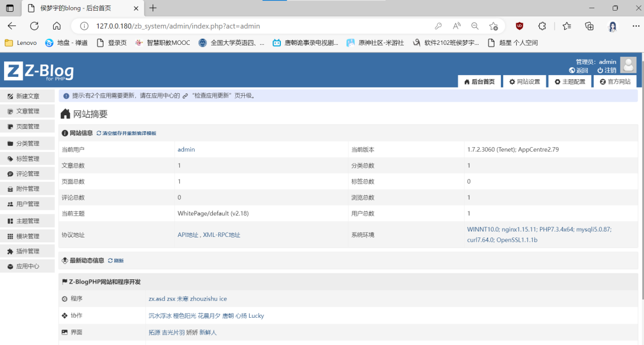Screen dimensions: 644x345
Task: Click the 注销 logout link
Action: [607, 70]
